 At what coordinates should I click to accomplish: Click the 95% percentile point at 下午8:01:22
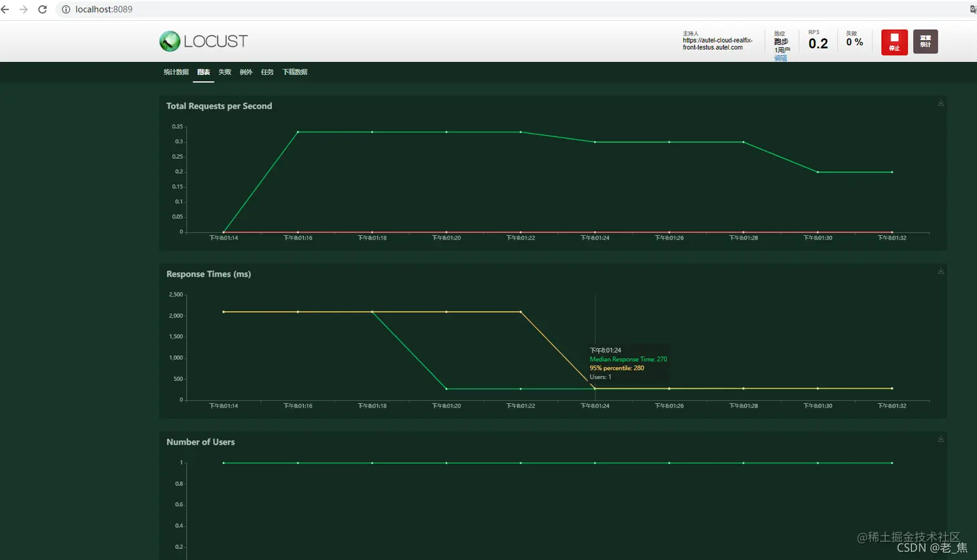(521, 312)
